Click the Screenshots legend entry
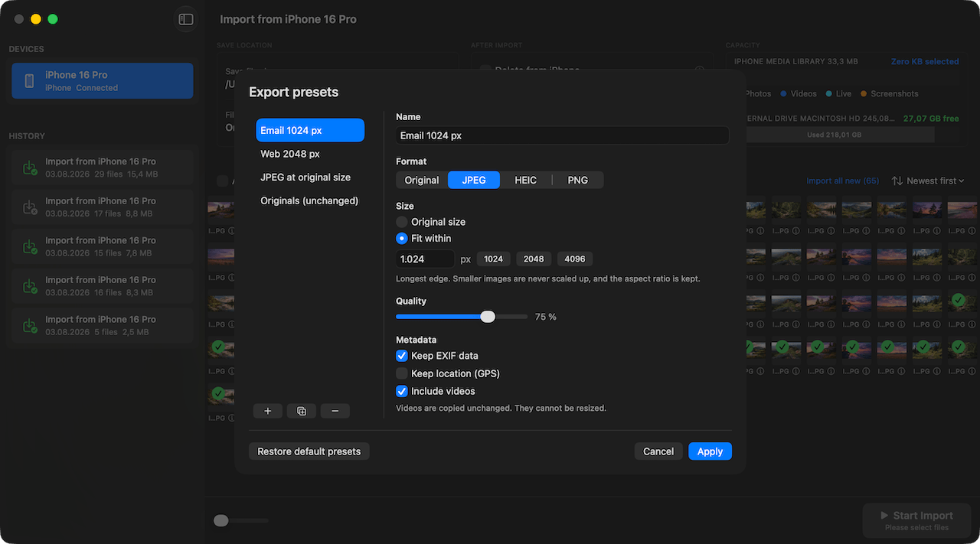Screen dimensions: 980x544 click(889, 93)
